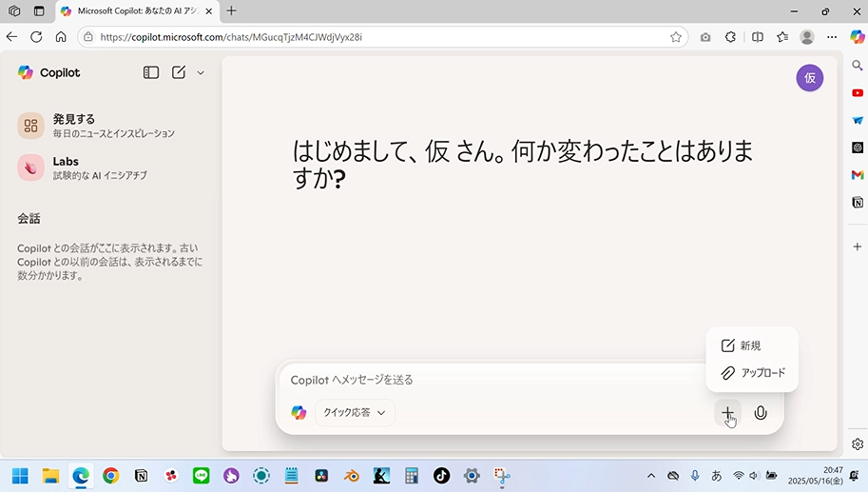Open Edge Copilot sidebar icon
This screenshot has height=492, width=868.
click(x=857, y=37)
